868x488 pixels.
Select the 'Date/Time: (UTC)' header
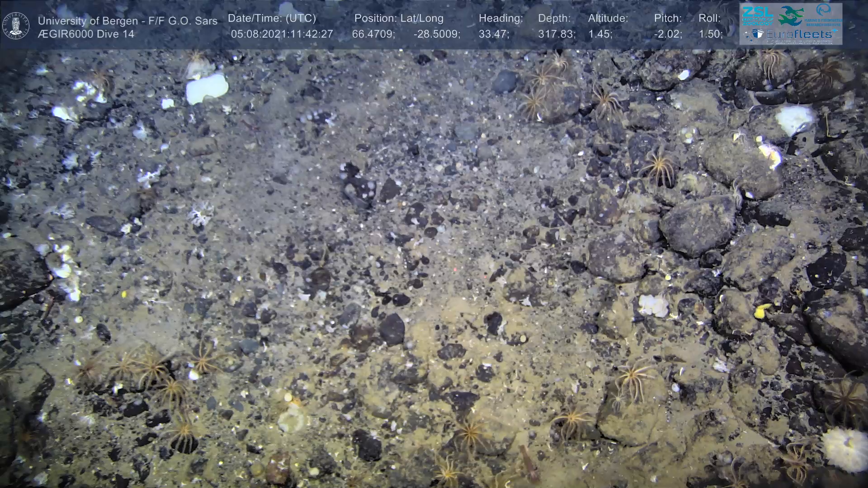click(x=272, y=19)
